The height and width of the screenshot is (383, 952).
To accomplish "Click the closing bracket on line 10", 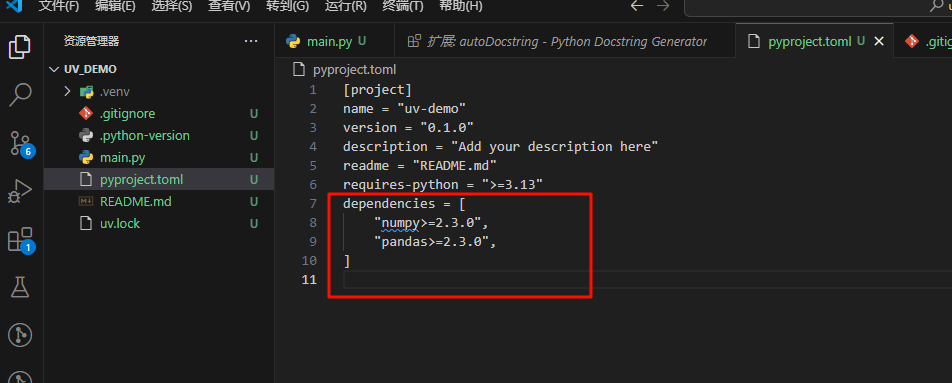I will coord(347,260).
